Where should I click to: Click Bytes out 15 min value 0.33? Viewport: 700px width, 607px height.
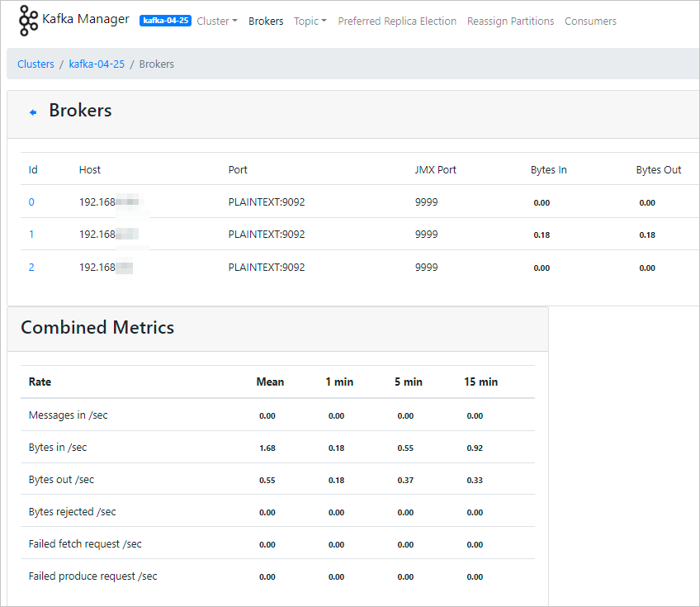point(475,480)
